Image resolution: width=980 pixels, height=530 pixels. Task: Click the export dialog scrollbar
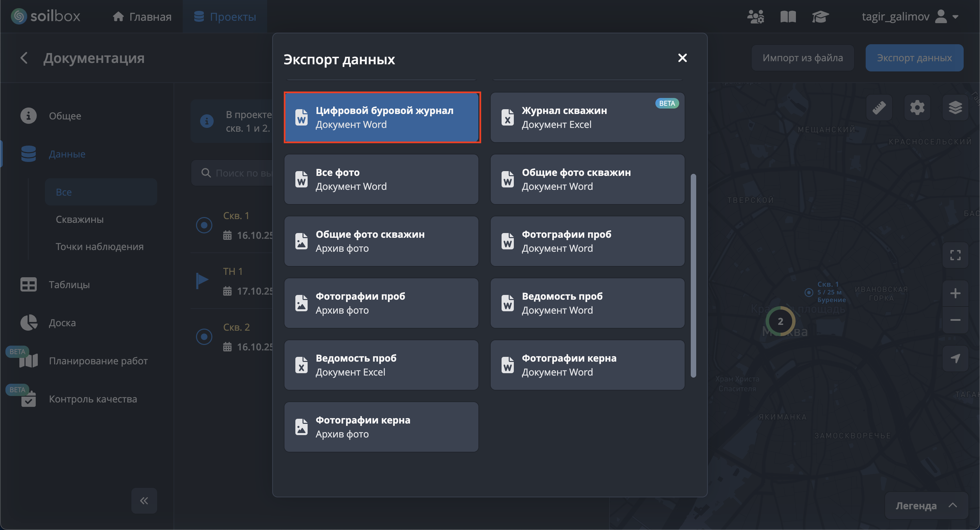click(x=693, y=275)
